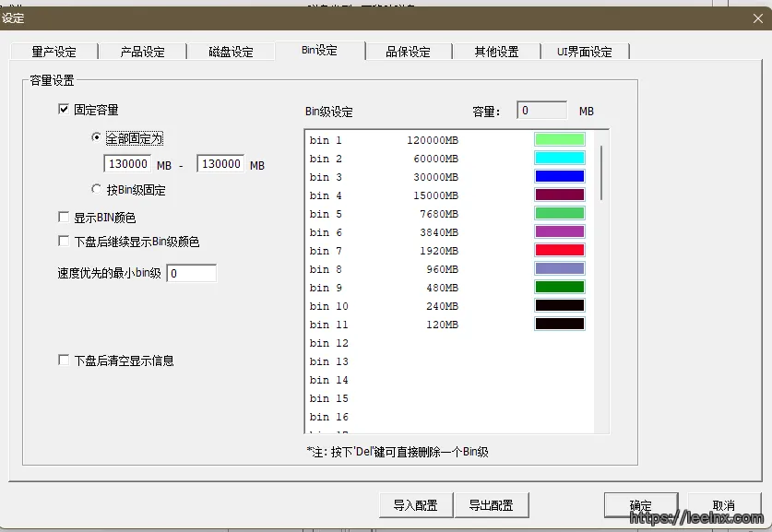Image resolution: width=772 pixels, height=532 pixels.
Task: Click the 导入配置 button
Action: [x=414, y=505]
